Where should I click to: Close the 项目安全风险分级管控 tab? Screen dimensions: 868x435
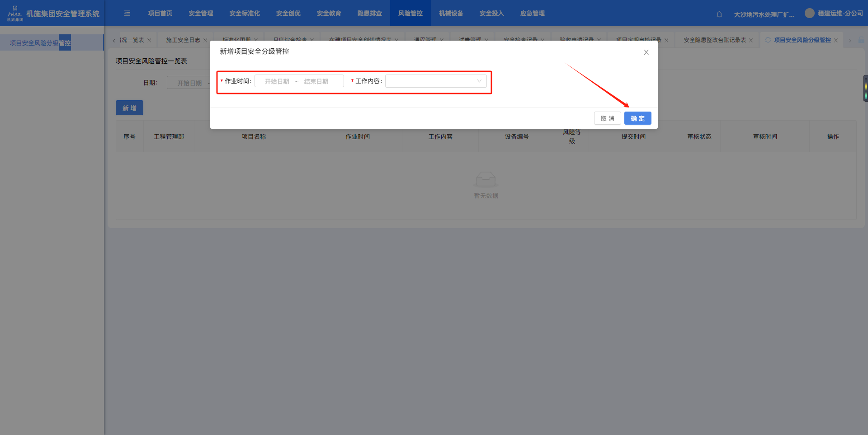click(x=836, y=40)
